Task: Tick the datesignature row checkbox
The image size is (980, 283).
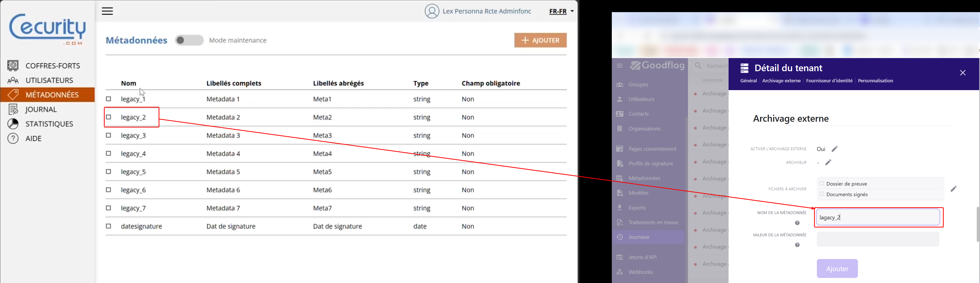Action: pyautogui.click(x=108, y=226)
